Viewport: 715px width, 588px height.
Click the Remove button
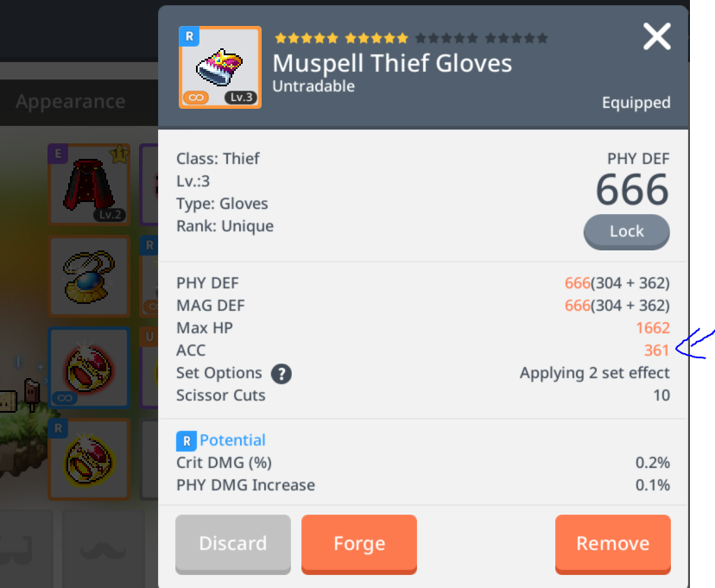(x=613, y=544)
